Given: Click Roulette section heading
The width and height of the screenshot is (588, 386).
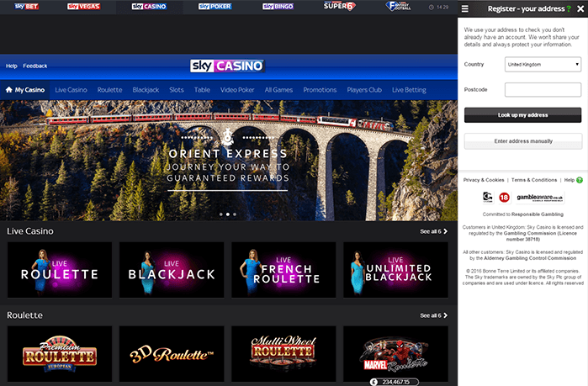Looking at the screenshot, I should [24, 315].
